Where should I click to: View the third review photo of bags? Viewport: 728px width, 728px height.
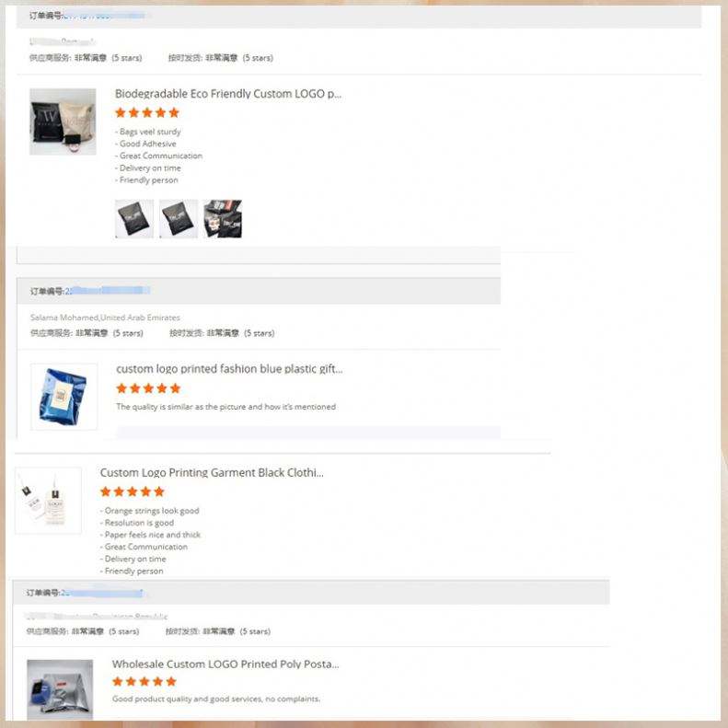click(x=223, y=219)
